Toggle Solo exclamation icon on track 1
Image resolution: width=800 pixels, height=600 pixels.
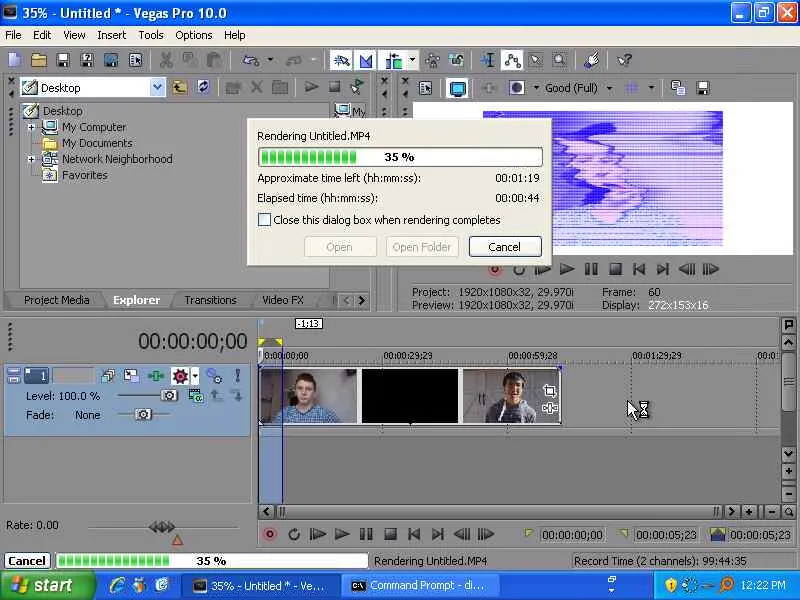point(237,376)
